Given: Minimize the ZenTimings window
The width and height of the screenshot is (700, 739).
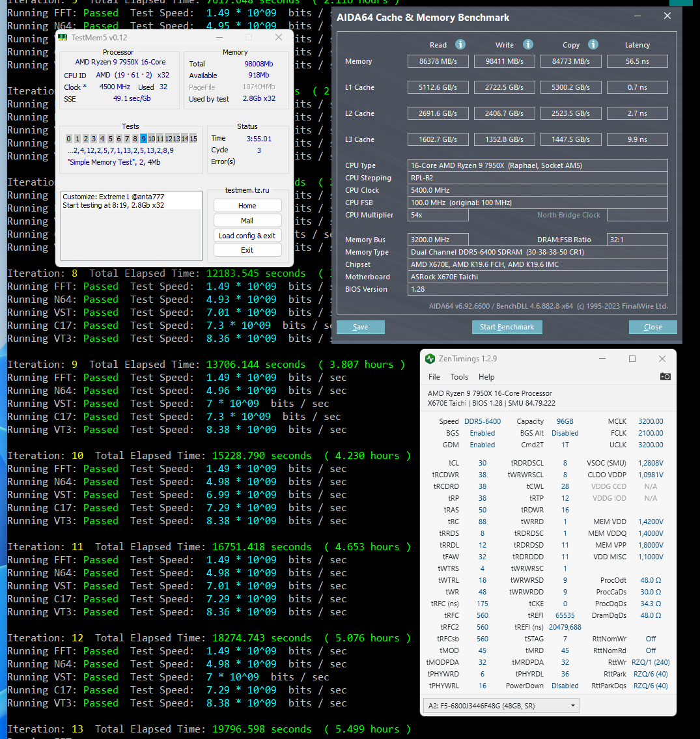Looking at the screenshot, I should click(602, 359).
